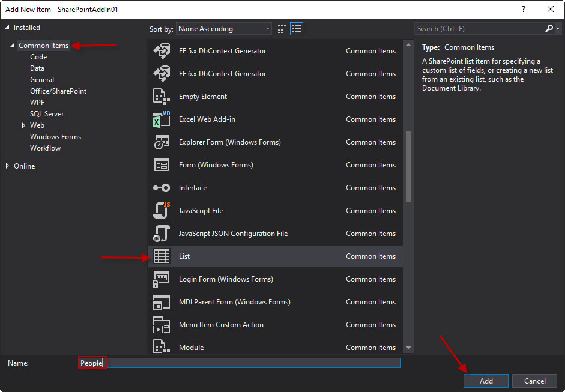
Task: Click the Online tree label
Action: point(25,166)
